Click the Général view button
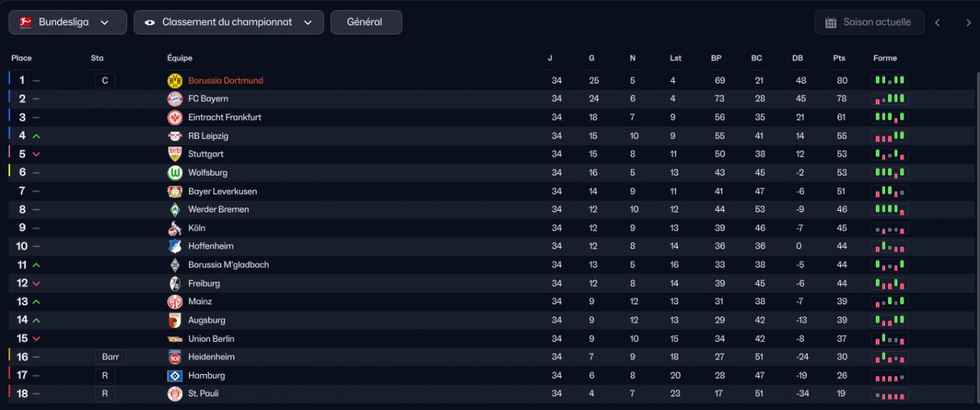This screenshot has width=980, height=410. [366, 22]
